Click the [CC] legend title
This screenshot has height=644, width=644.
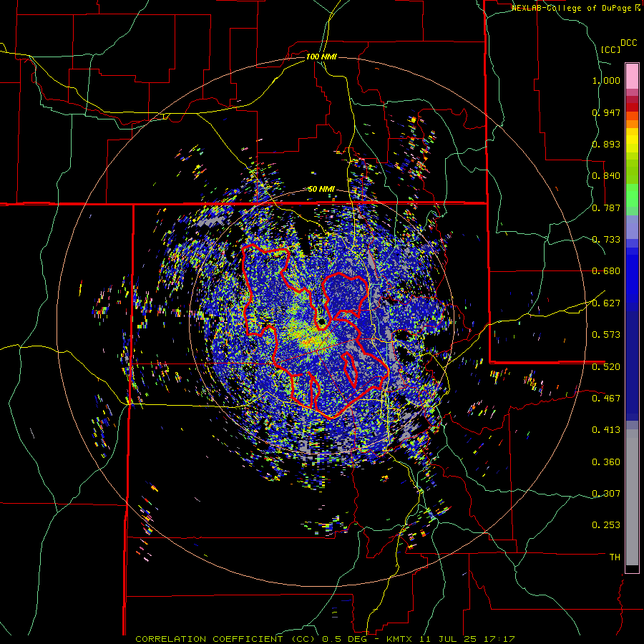pyautogui.click(x=610, y=49)
